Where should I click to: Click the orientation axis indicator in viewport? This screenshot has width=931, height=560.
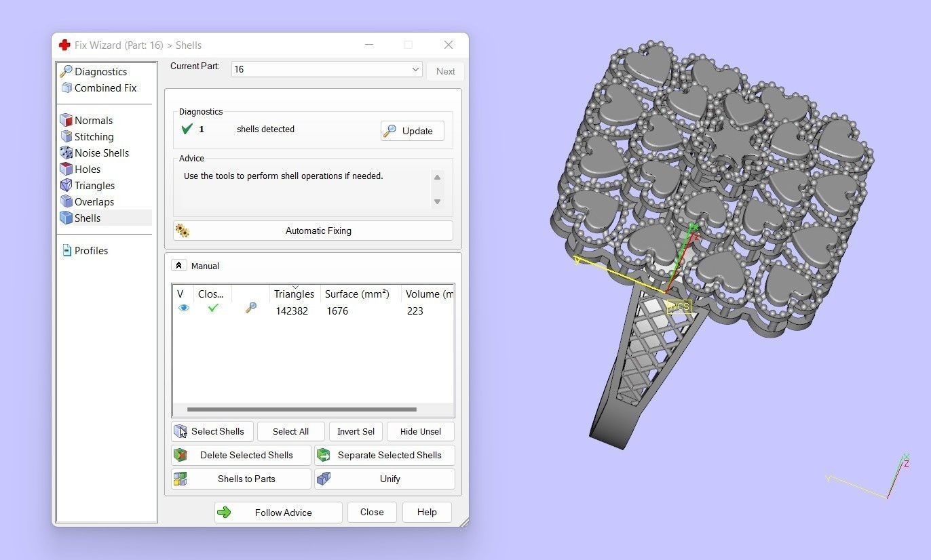tap(869, 477)
